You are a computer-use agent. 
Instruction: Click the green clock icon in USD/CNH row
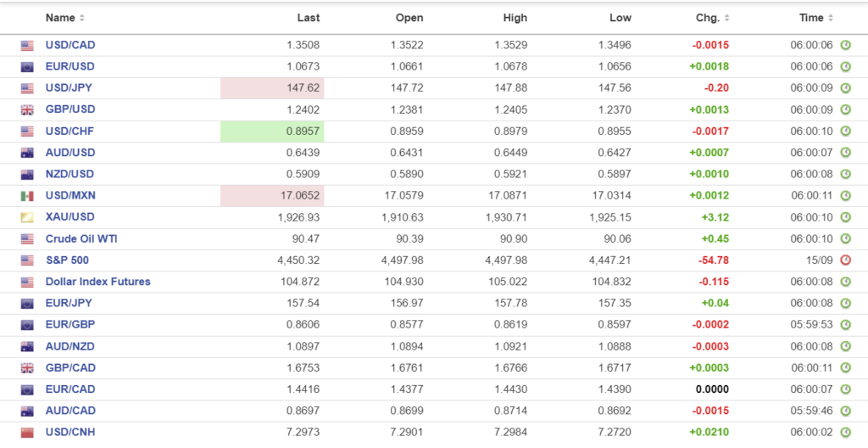coord(845,433)
